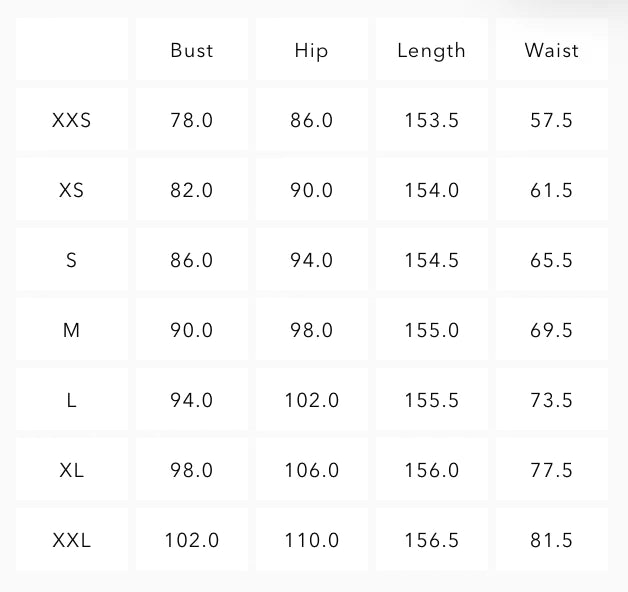Select the XL size row label
The width and height of the screenshot is (628, 592).
click(x=72, y=470)
